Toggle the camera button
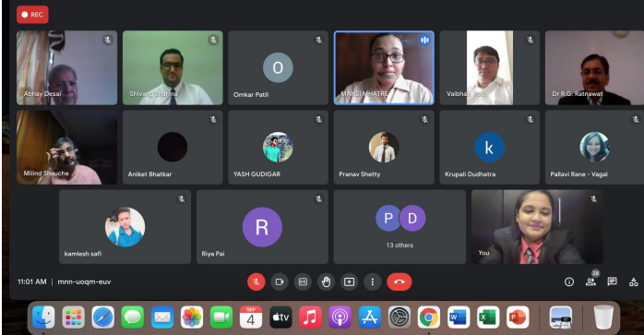644x335 pixels. [x=280, y=282]
